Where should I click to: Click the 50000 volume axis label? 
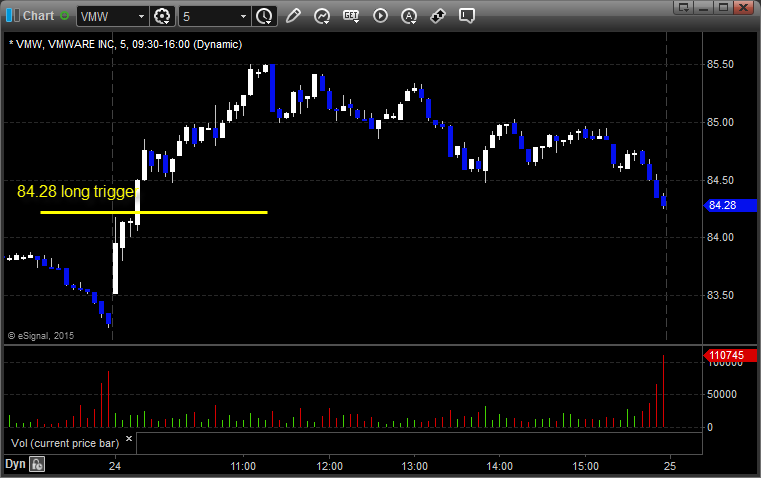click(x=722, y=395)
